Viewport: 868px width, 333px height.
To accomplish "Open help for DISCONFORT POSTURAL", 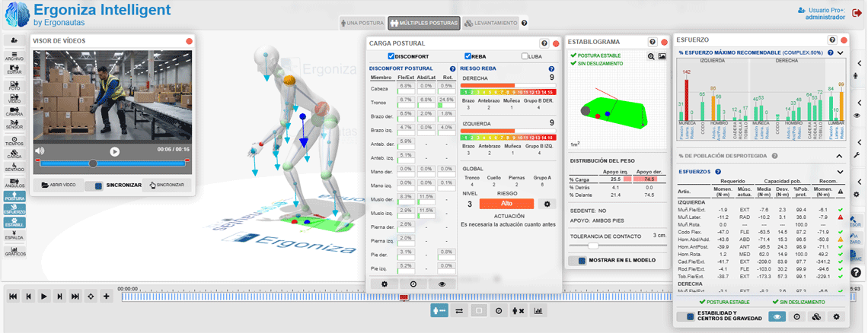I will pyautogui.click(x=452, y=68).
